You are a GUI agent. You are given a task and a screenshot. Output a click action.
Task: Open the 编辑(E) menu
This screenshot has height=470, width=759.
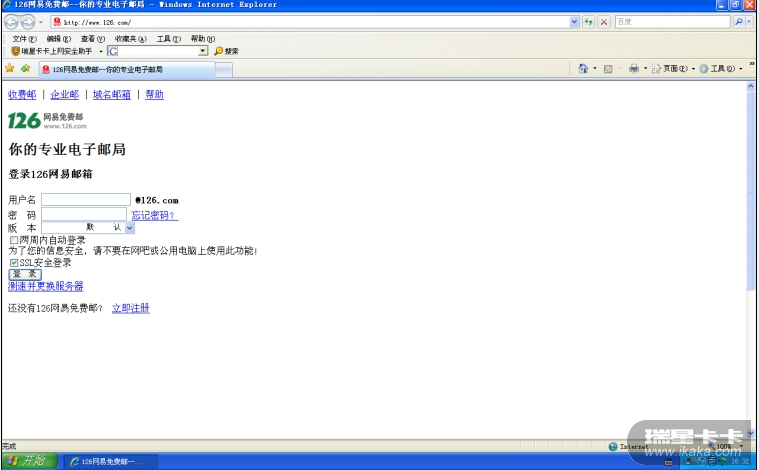tap(58, 39)
